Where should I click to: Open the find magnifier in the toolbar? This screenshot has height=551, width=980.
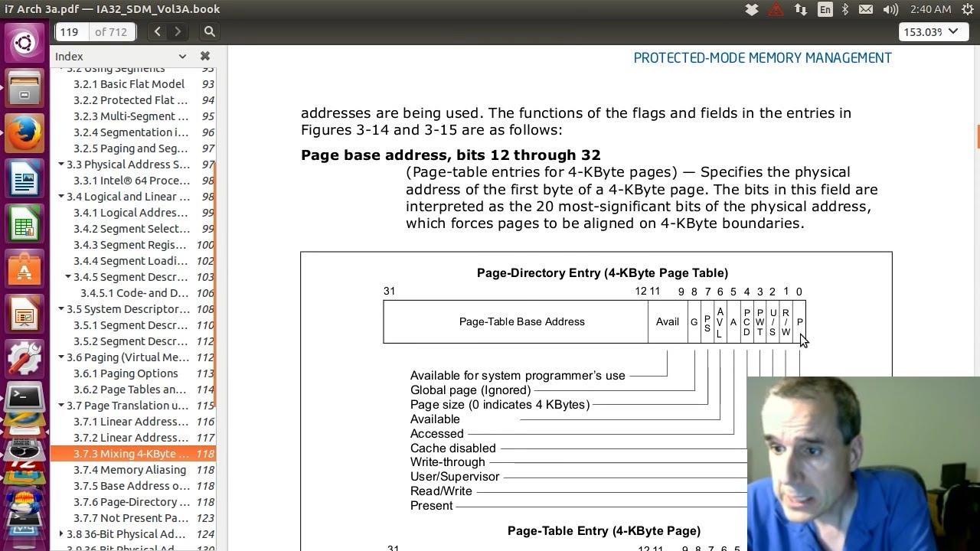pos(209,31)
